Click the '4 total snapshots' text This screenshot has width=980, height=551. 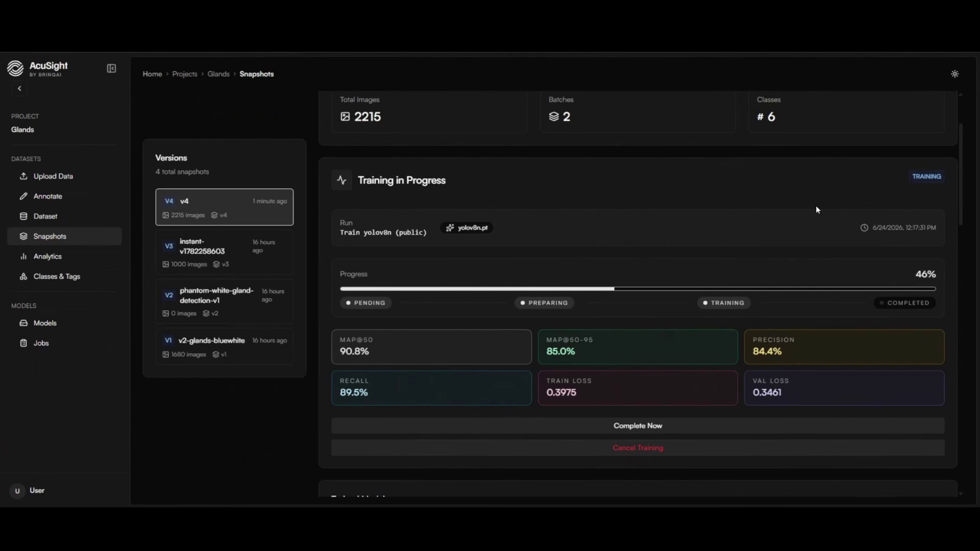[182, 172]
